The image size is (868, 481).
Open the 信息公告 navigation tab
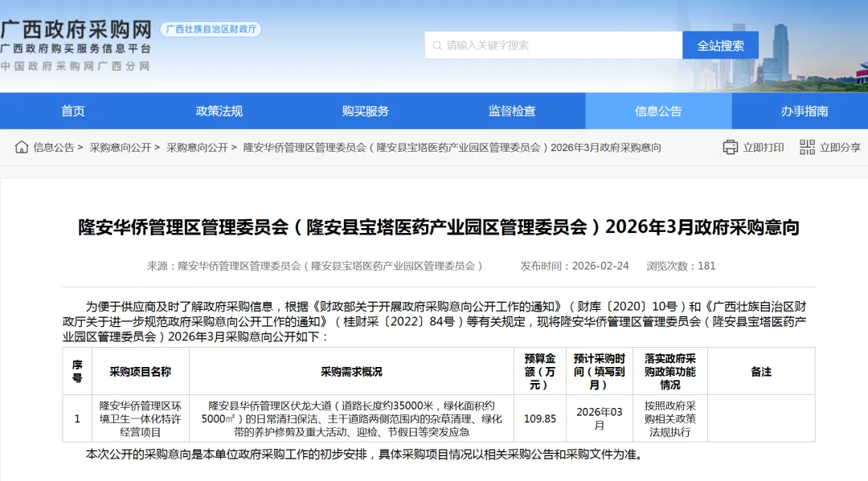[658, 111]
